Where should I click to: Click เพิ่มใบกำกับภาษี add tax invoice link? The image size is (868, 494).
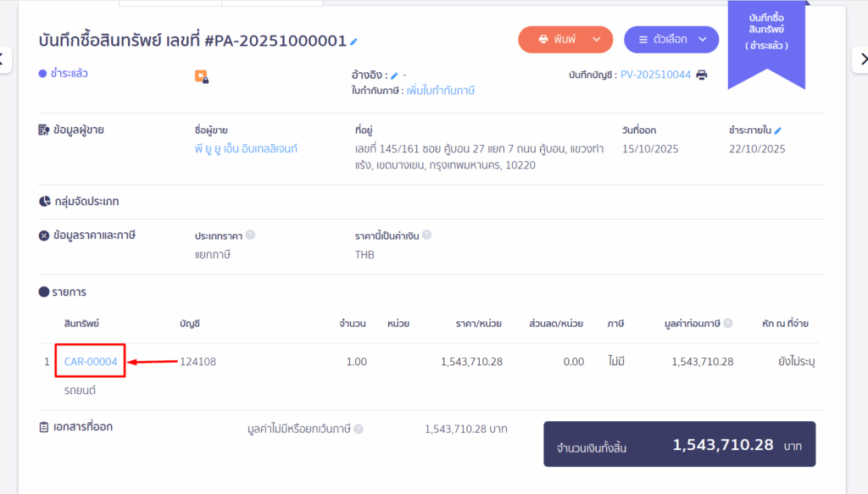440,90
